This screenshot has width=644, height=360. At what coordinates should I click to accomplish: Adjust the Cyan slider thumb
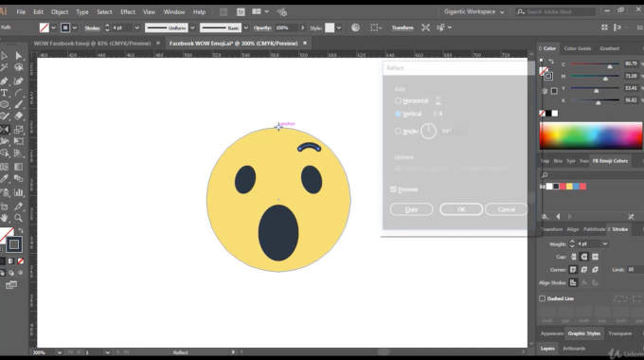(x=610, y=65)
